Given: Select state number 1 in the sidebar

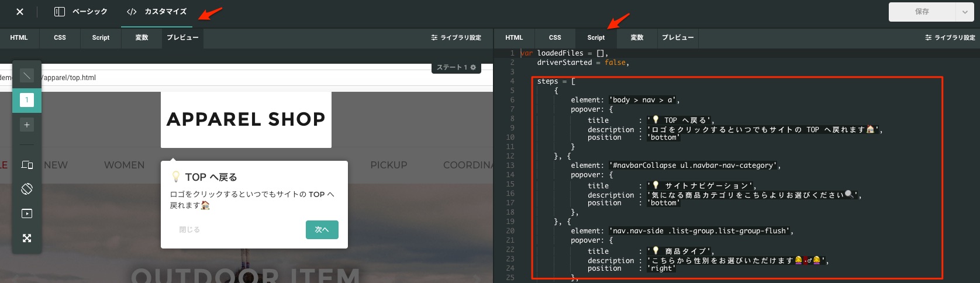Looking at the screenshot, I should pos(27,100).
